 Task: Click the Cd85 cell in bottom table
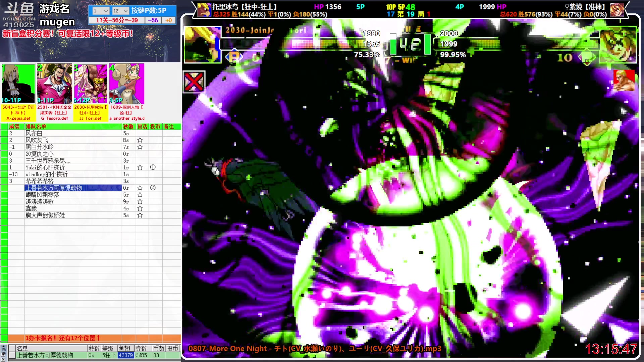143,355
